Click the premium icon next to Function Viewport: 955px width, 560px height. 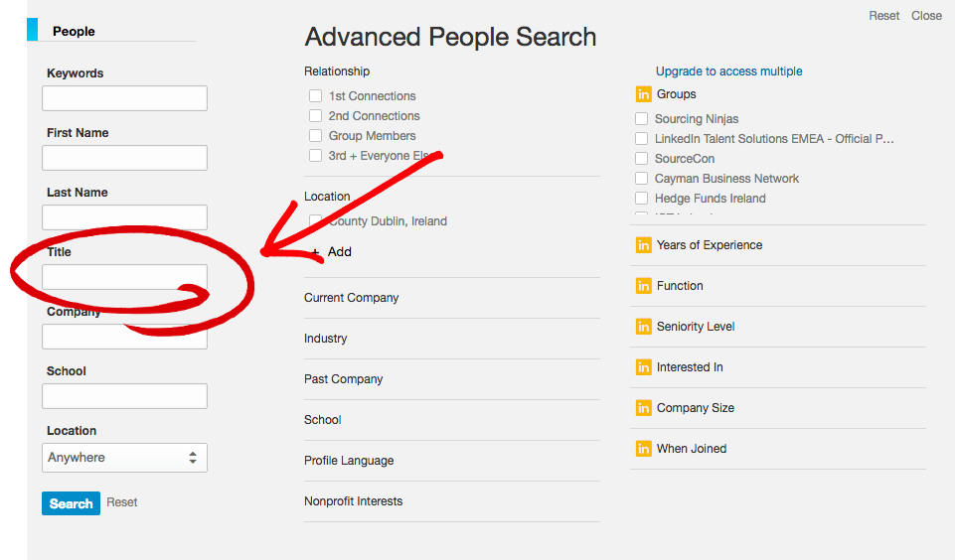click(x=643, y=286)
